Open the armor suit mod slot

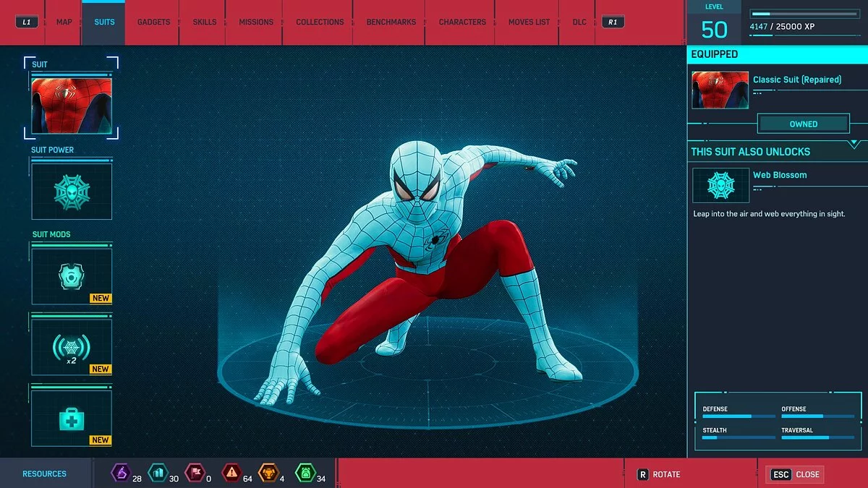point(72,275)
